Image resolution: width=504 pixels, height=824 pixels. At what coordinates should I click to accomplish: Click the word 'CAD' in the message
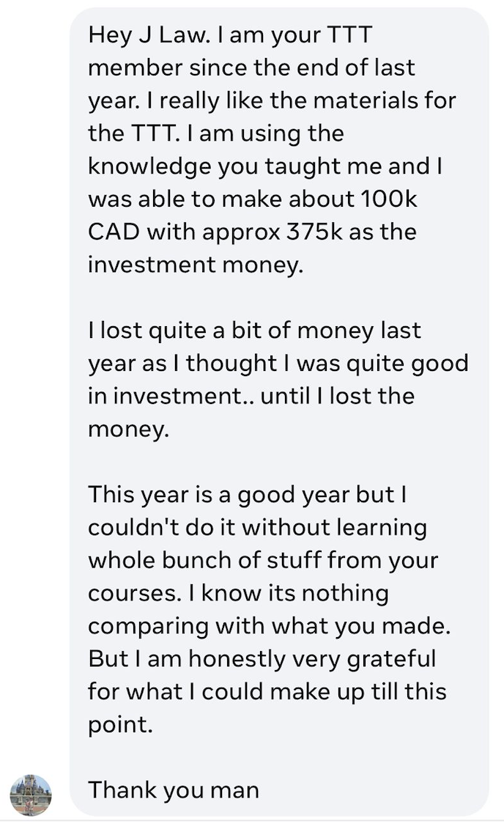pyautogui.click(x=114, y=232)
